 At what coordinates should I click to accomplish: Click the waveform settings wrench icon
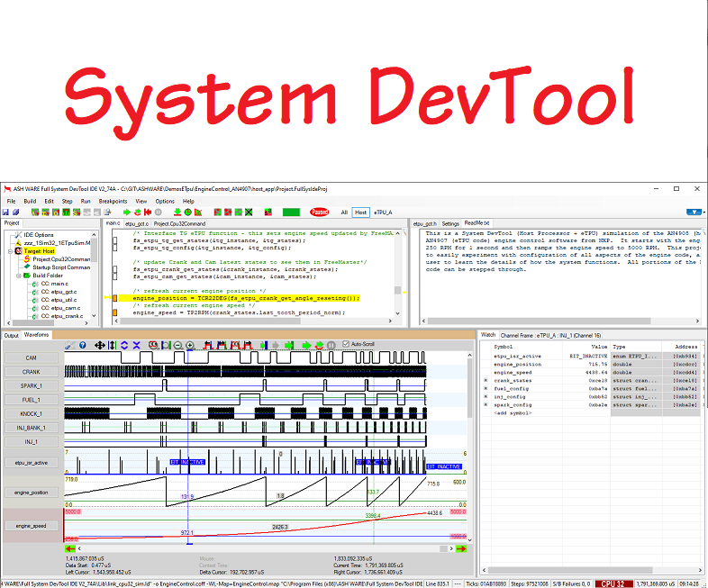point(69,345)
